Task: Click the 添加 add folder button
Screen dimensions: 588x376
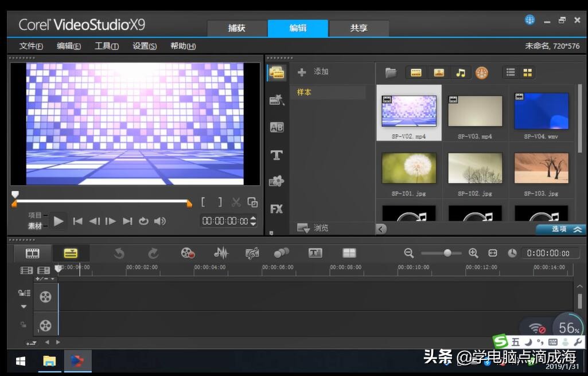Action: coord(314,72)
